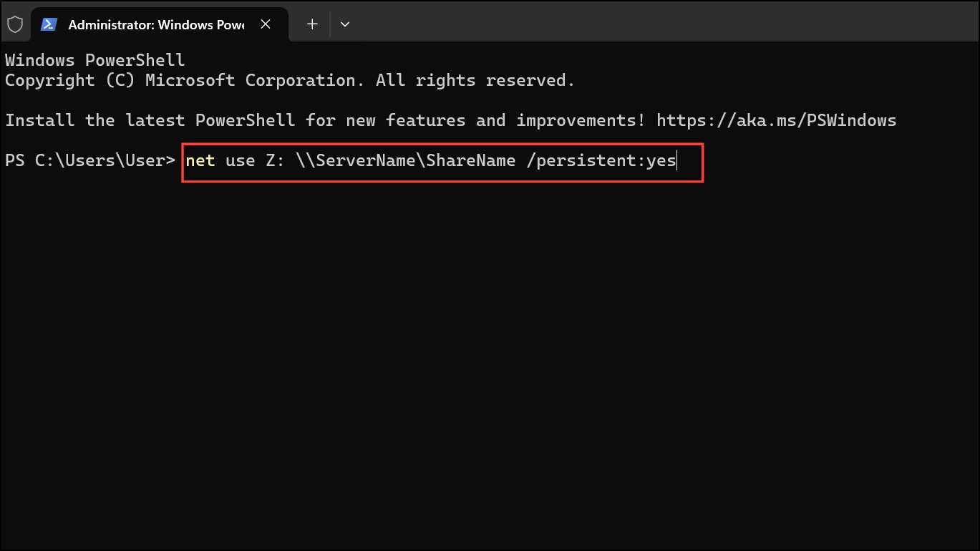
Task: Click the PowerShell icon on the tab
Action: point(49,24)
